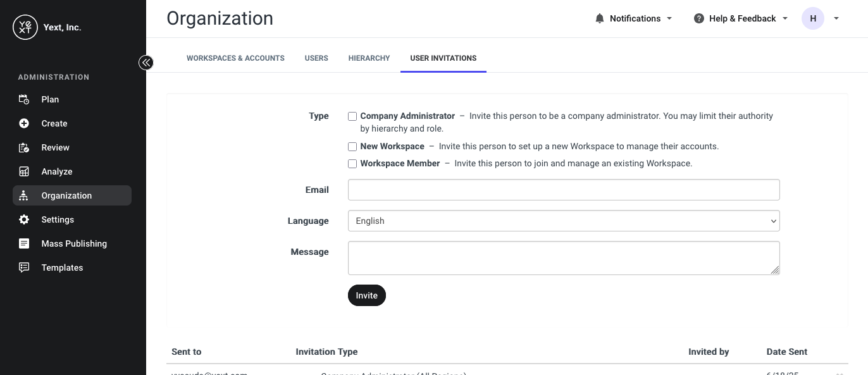Viewport: 868px width, 375px height.
Task: Click the Yext logo icon
Action: (x=25, y=27)
